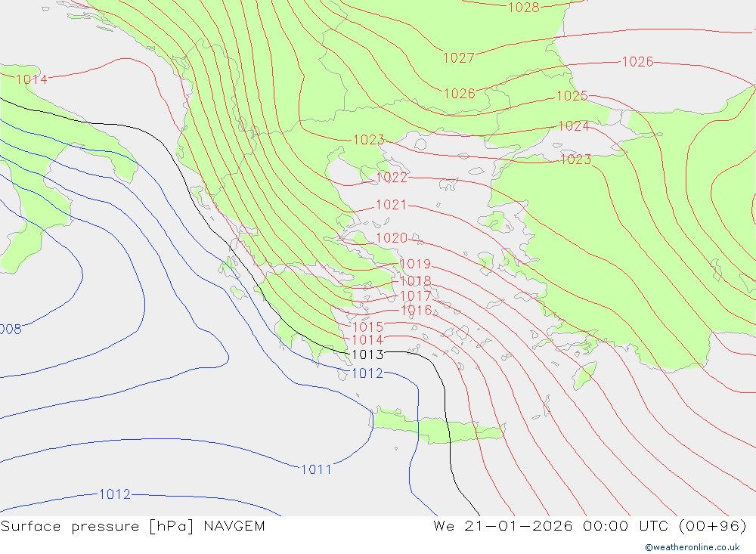756x554 pixels.
Task: Click the blue 1011 isobar label
Action: point(316,469)
